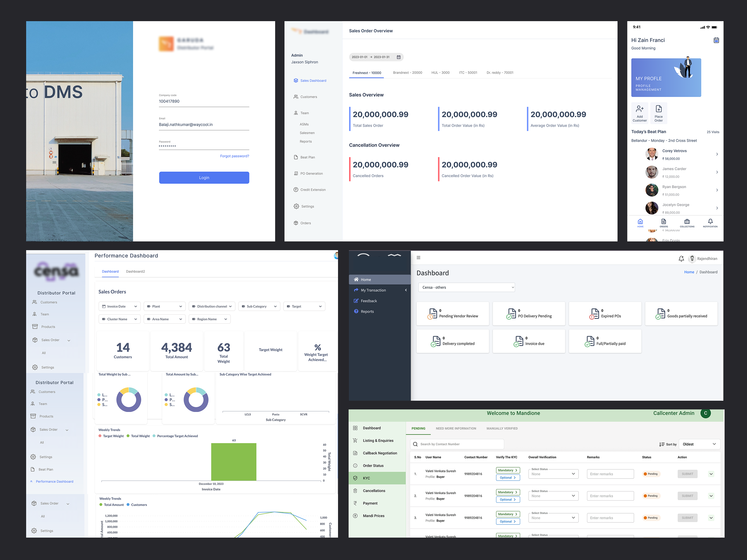The width and height of the screenshot is (747, 560).
Task: Switch to Dr. reddy - 70001 tab
Action: tap(500, 72)
